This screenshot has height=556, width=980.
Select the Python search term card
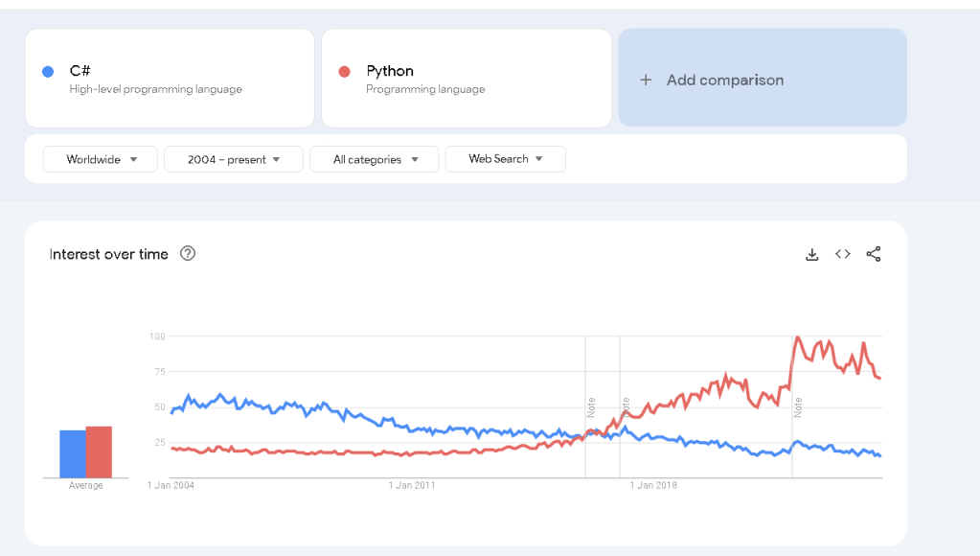pyautogui.click(x=467, y=79)
